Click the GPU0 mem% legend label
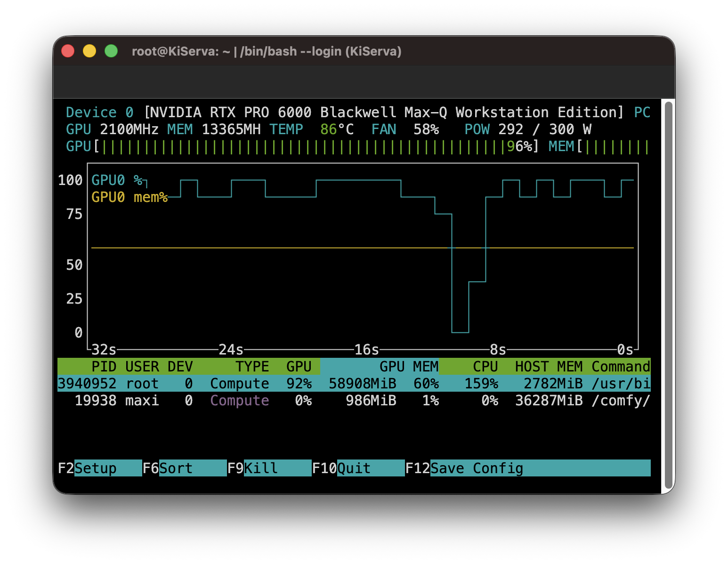 (129, 197)
